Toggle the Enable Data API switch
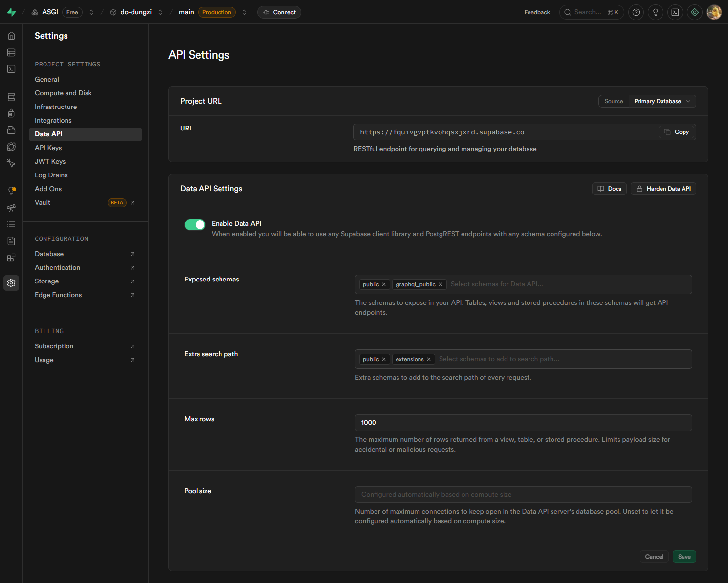Screen dimensions: 728x583 [x=195, y=224]
